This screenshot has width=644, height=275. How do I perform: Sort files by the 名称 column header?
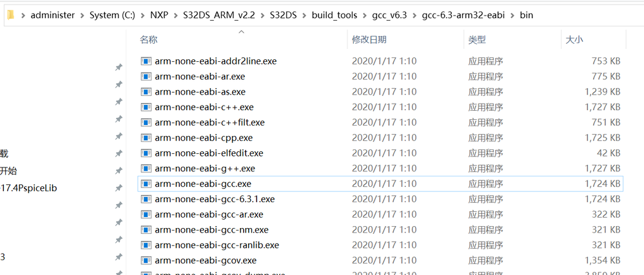tap(149, 40)
